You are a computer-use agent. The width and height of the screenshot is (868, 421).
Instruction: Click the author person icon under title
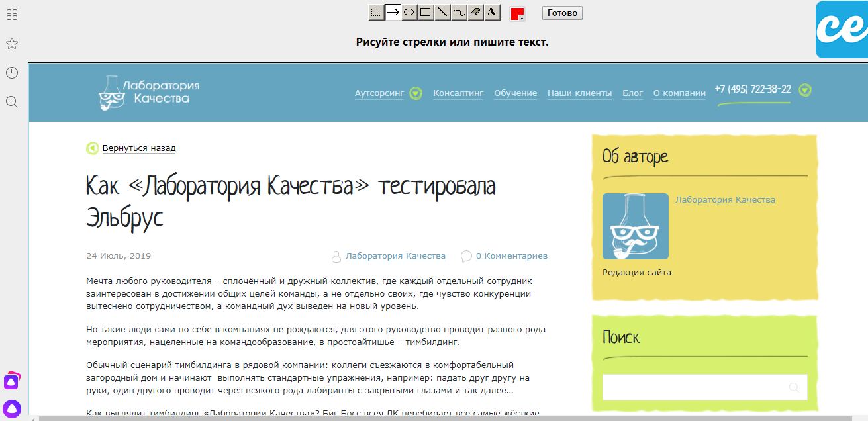coord(336,256)
